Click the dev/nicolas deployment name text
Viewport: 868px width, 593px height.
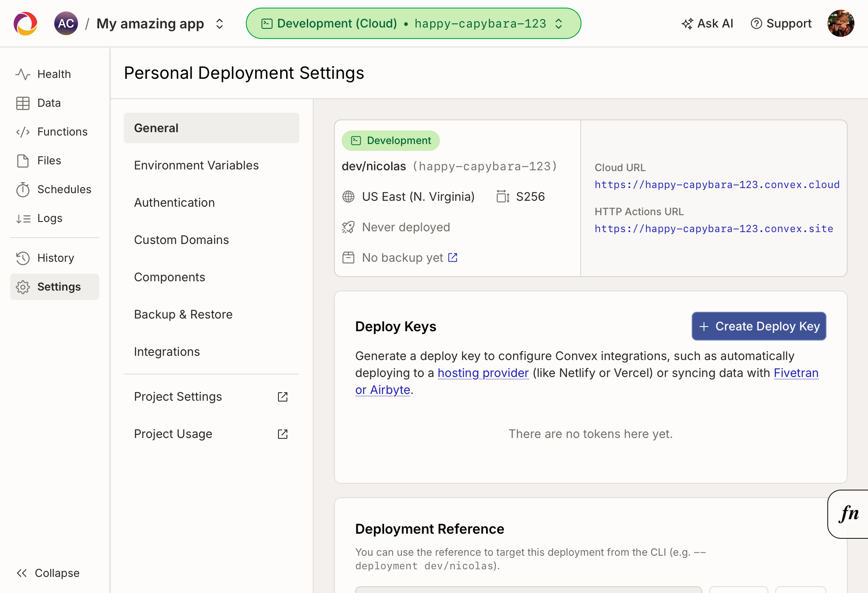(x=374, y=166)
